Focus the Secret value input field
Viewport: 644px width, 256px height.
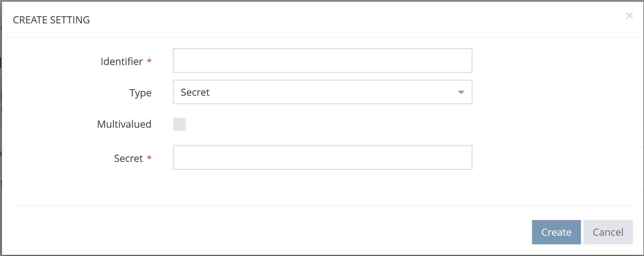coord(322,158)
